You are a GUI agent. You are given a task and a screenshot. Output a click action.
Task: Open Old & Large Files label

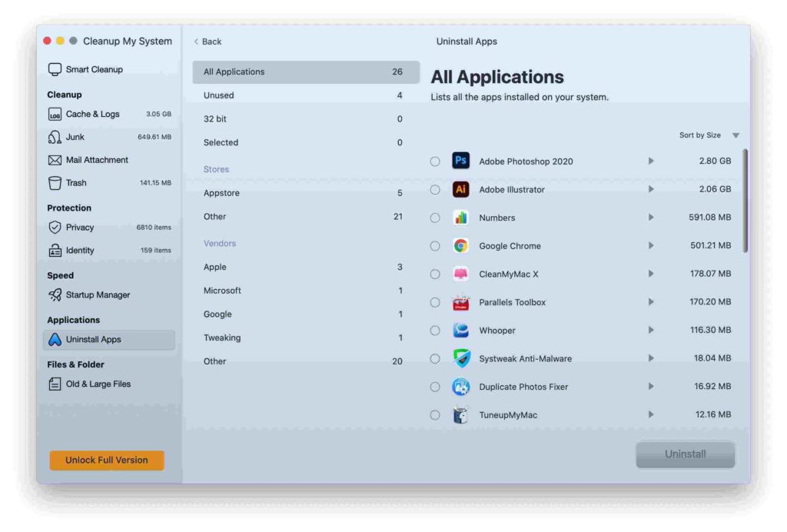point(98,384)
